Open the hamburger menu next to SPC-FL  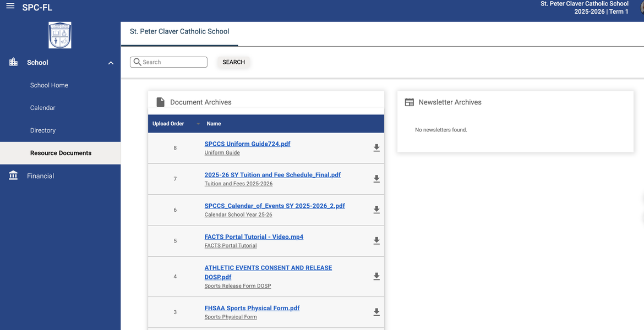coord(10,6)
